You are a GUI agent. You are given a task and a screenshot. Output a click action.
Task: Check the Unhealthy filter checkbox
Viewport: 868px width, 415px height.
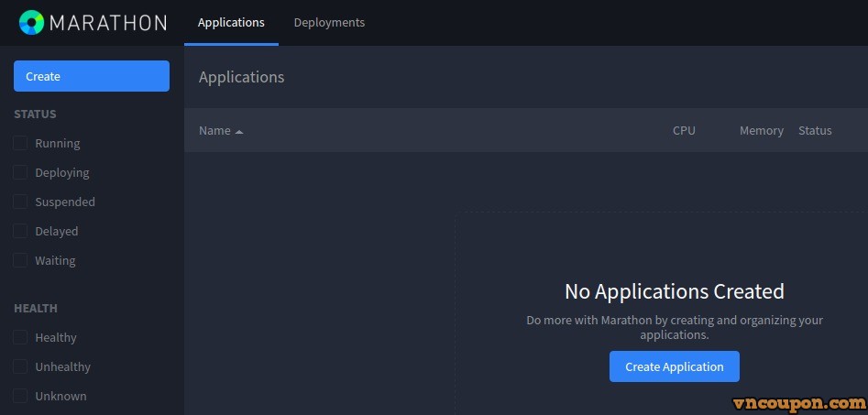point(20,366)
